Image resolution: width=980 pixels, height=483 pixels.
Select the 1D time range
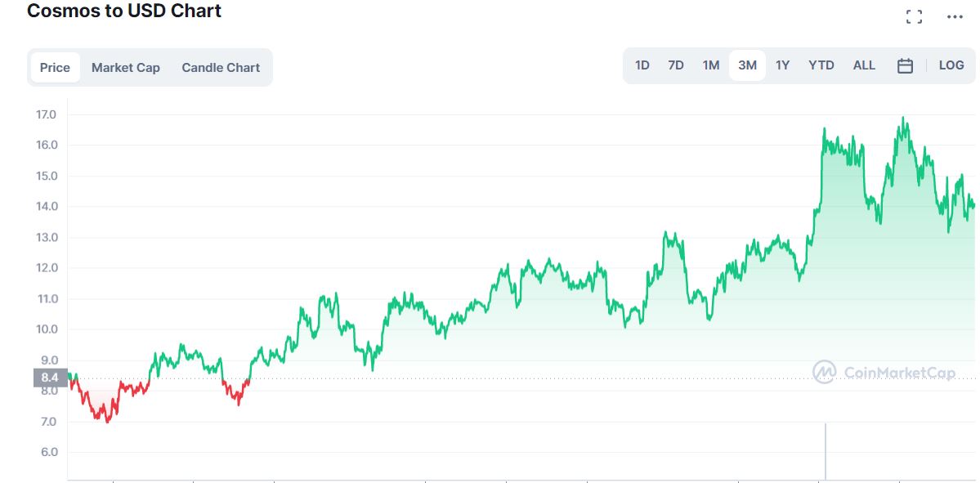(x=642, y=65)
